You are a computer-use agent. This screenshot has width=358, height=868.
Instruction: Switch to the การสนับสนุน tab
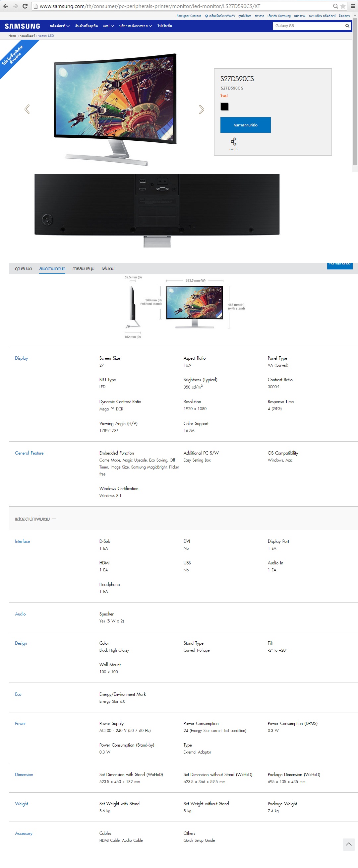[x=84, y=268]
